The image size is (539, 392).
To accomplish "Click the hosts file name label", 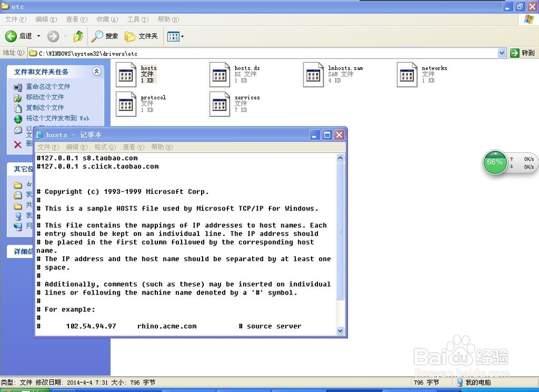I will (149, 68).
